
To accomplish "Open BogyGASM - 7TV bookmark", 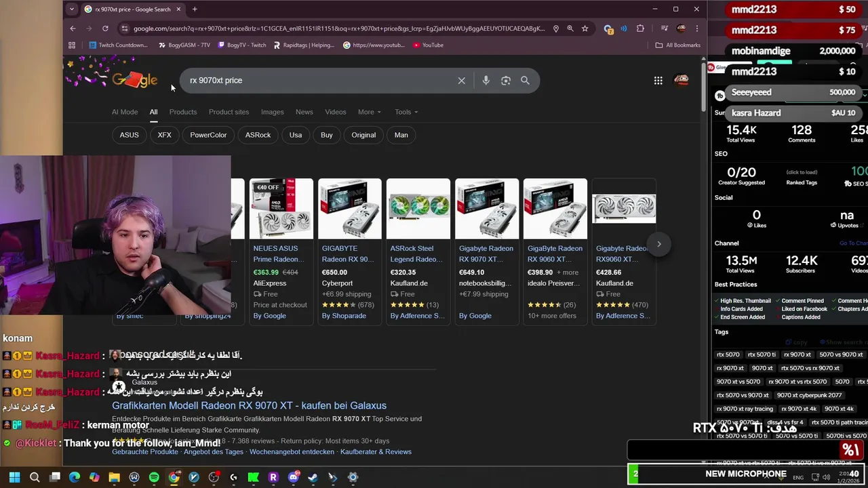I will (x=184, y=45).
